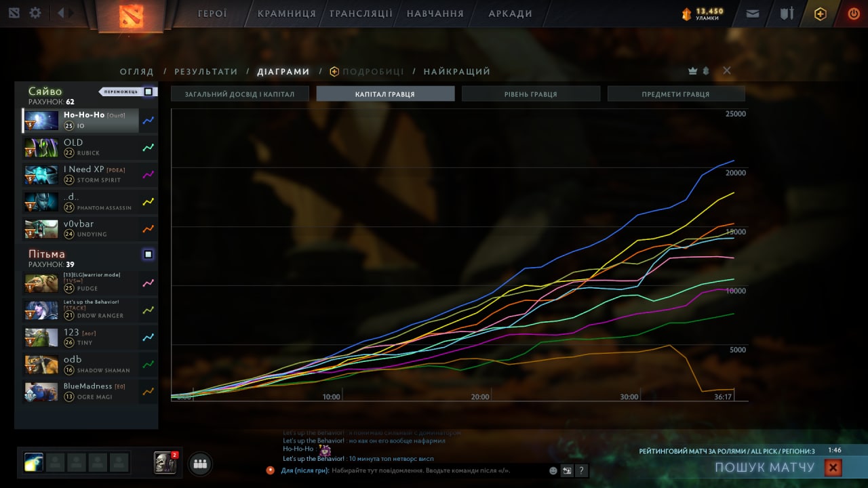Show Капітал гравця graph

coord(385,94)
